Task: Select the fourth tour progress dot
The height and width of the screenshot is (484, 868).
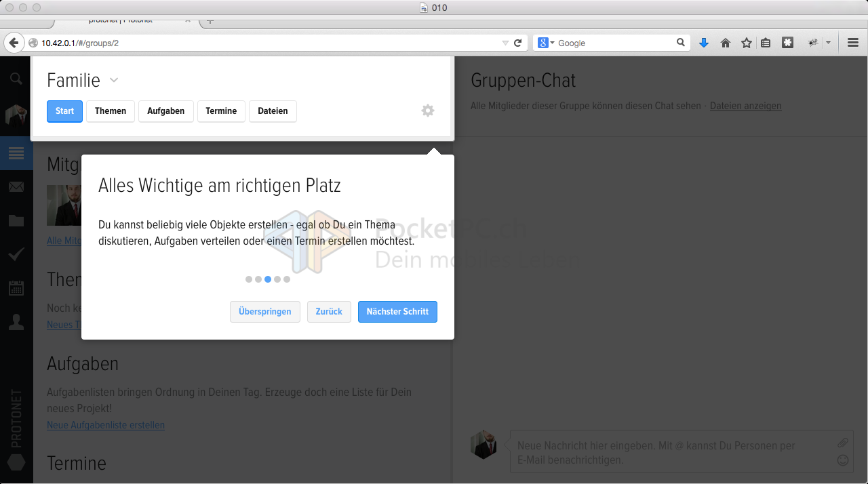Action: tap(277, 279)
